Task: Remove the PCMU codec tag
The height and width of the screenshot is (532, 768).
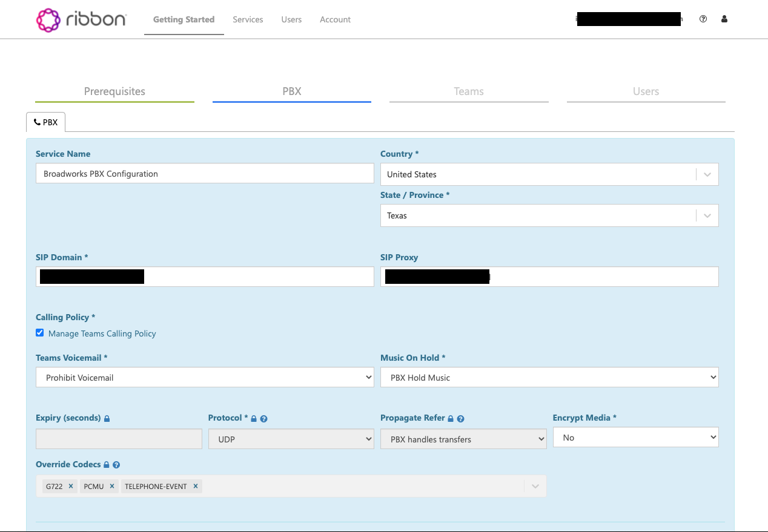Action: click(x=112, y=486)
